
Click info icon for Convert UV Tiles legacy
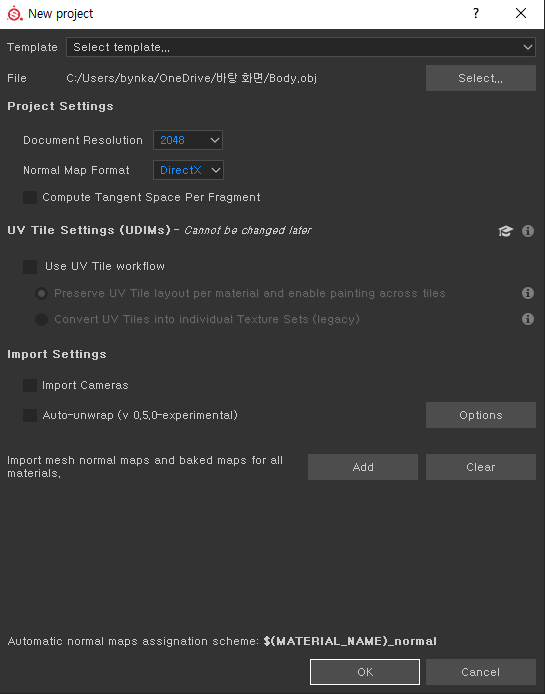coord(528,319)
